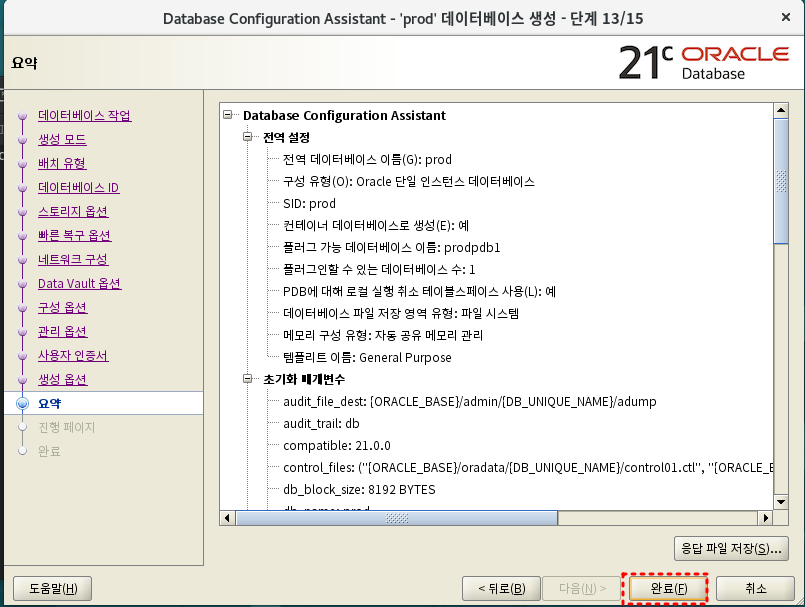Viewport: 805px width, 607px height.
Task: Go to the 데이터베이스 작업 step
Action: click(85, 116)
